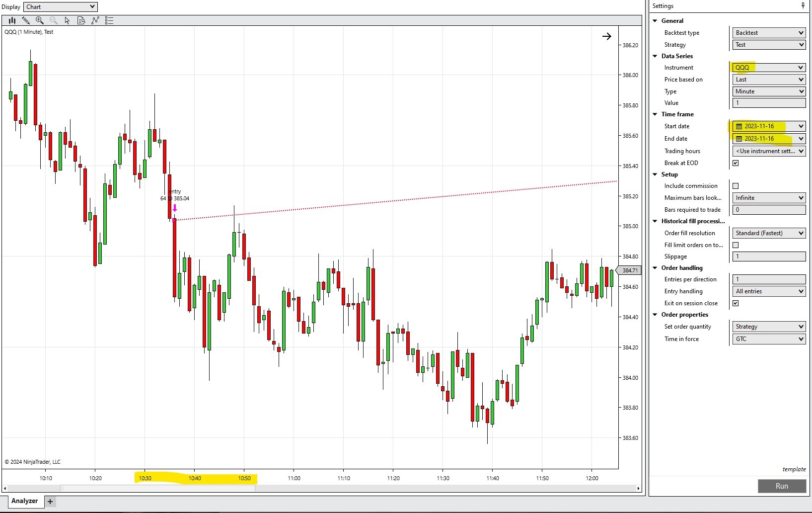The height and width of the screenshot is (513, 812).
Task: Click the 384.71 current price marker
Action: [629, 270]
